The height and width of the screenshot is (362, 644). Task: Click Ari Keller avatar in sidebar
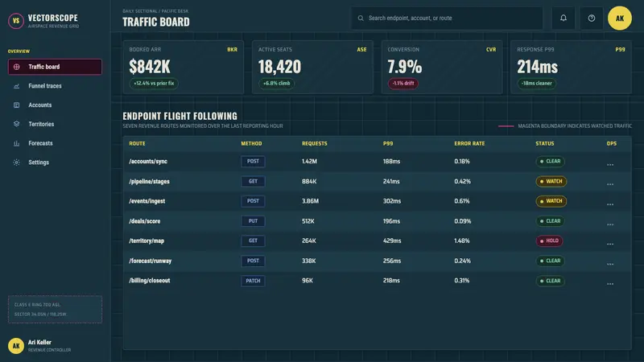[15, 346]
